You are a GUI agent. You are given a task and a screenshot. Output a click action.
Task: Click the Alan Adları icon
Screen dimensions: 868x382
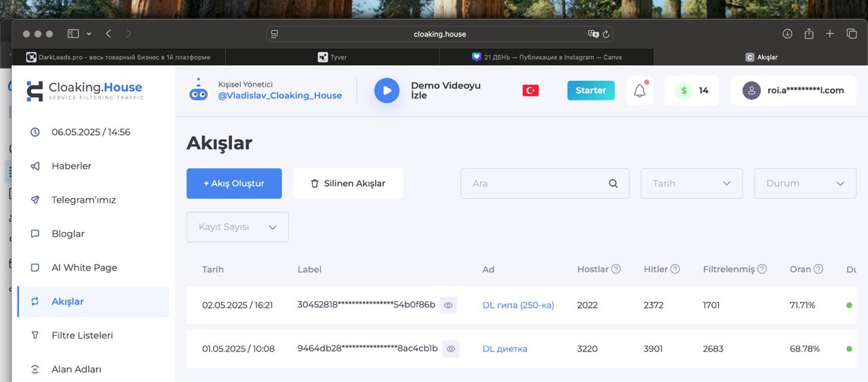click(x=35, y=369)
